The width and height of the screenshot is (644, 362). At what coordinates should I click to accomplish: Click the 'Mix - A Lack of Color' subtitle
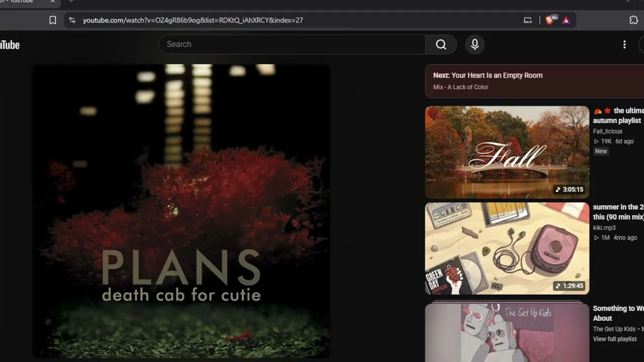click(x=461, y=87)
